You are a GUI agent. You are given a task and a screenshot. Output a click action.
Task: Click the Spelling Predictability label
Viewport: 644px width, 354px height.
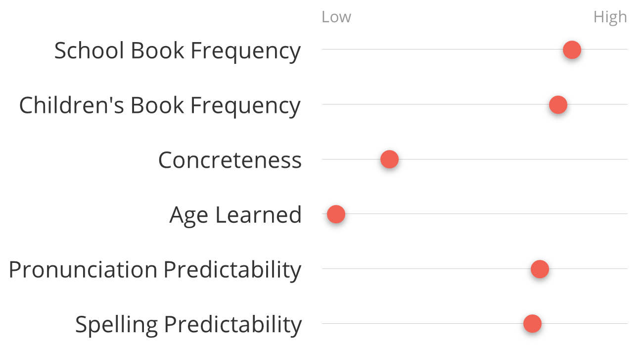pos(188,325)
